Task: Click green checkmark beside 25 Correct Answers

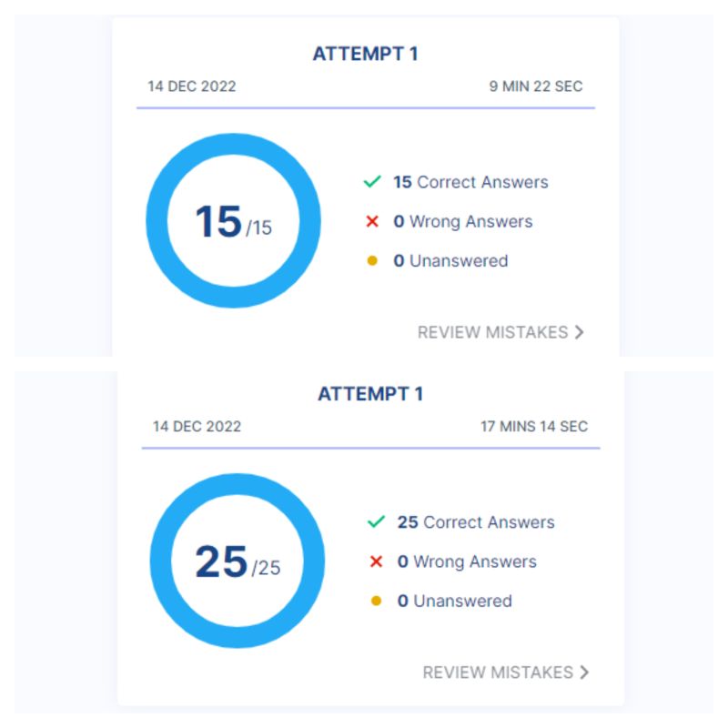Action: [376, 521]
